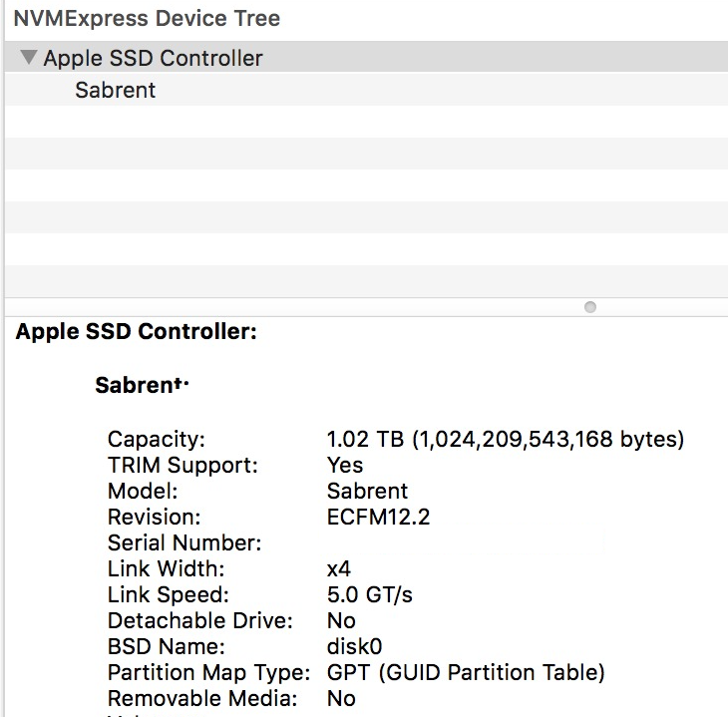Click the Serial Number label
The image size is (728, 717).
click(184, 542)
